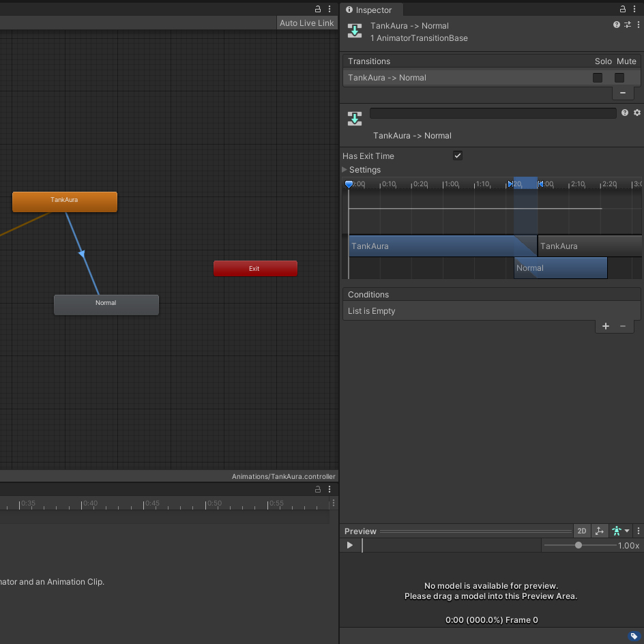Toggle Solo for TankAura -> Normal transition
The width and height of the screenshot is (644, 644).
click(598, 78)
